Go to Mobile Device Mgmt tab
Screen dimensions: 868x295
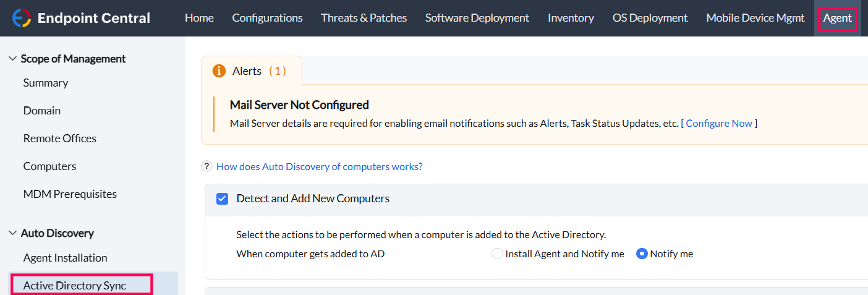coord(755,18)
